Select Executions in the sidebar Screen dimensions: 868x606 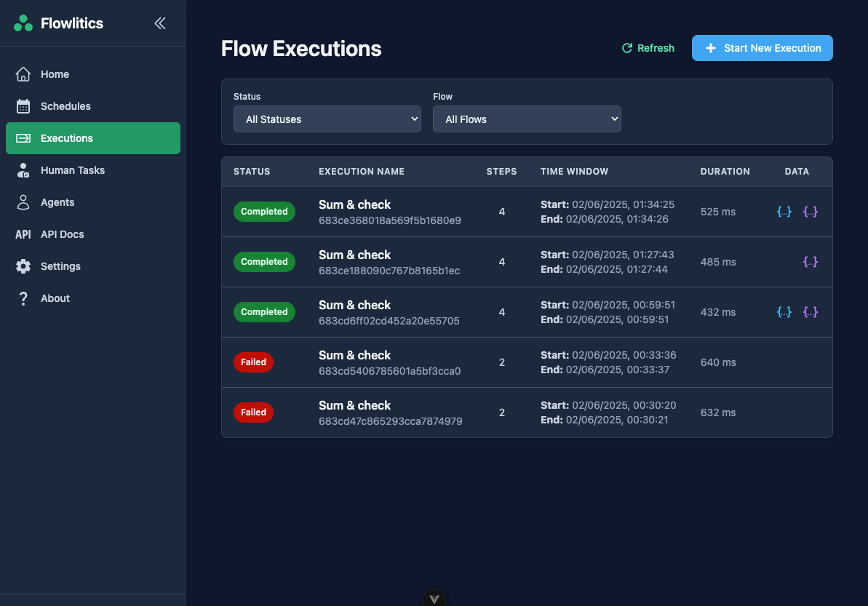[93, 138]
